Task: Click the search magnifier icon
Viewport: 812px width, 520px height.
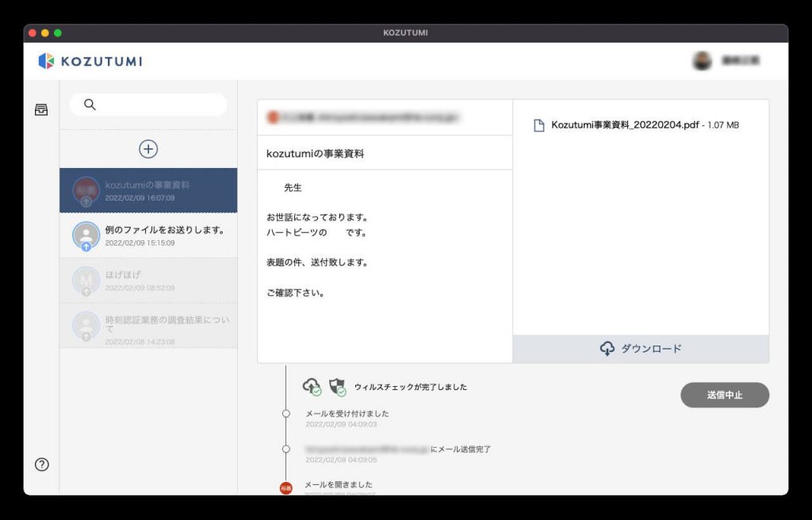Action: tap(90, 105)
